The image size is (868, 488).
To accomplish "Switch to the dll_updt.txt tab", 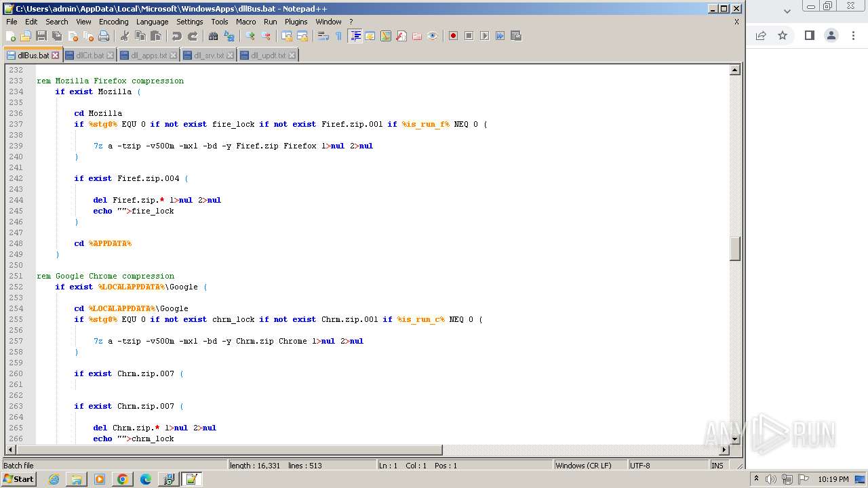I will (x=268, y=55).
